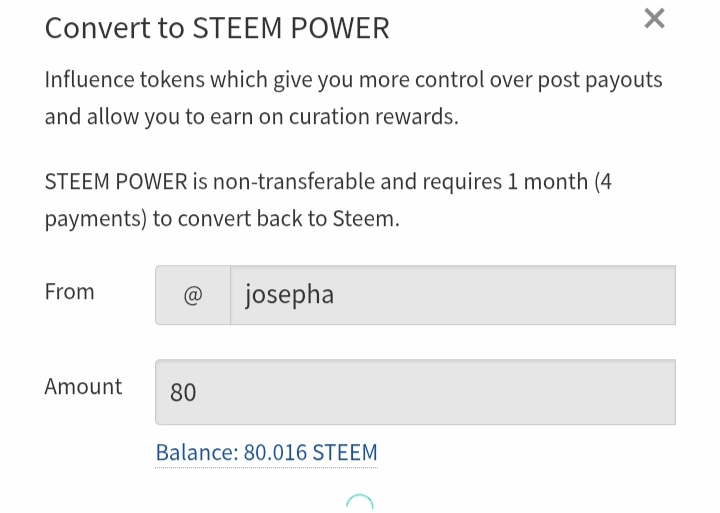The width and height of the screenshot is (720, 513).
Task: Use the Balance: 80.016 STEEM link
Action: pyautogui.click(x=266, y=453)
